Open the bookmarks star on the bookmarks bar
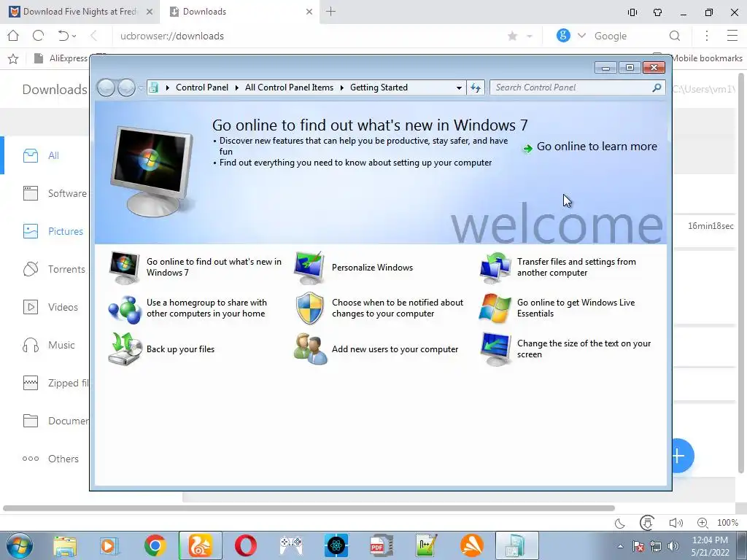Image resolution: width=747 pixels, height=560 pixels. tap(13, 58)
